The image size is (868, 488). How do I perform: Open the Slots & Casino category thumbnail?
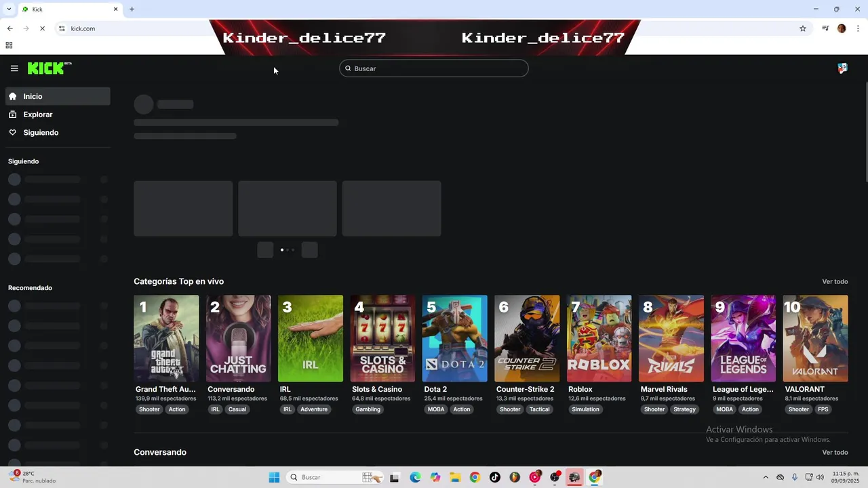click(382, 338)
